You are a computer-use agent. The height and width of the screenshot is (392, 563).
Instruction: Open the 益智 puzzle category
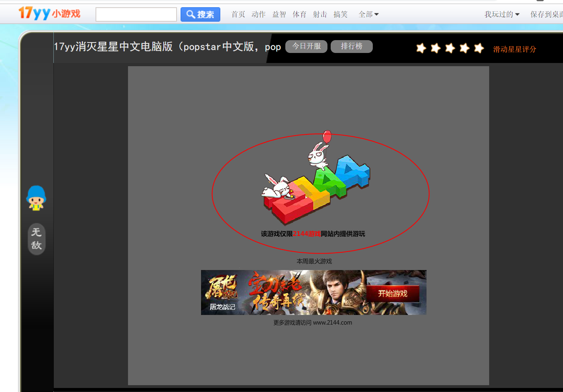(x=279, y=14)
